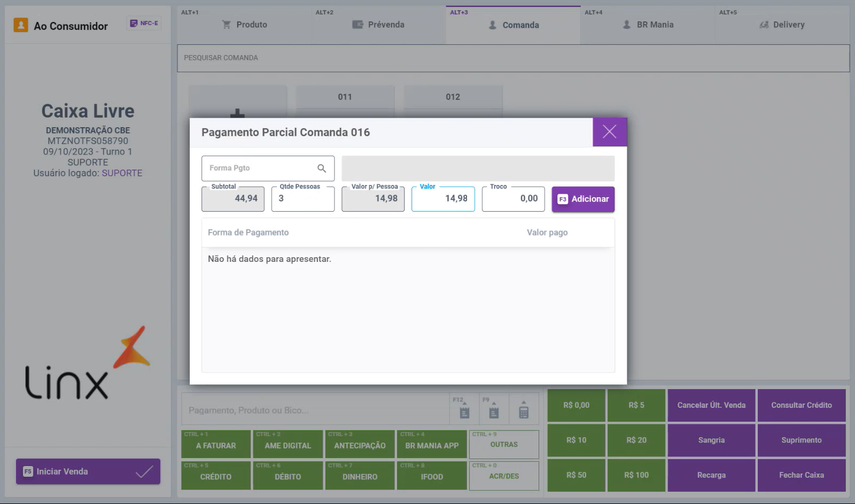Switch to the Produto tab
Image resolution: width=855 pixels, height=504 pixels.
tap(245, 25)
